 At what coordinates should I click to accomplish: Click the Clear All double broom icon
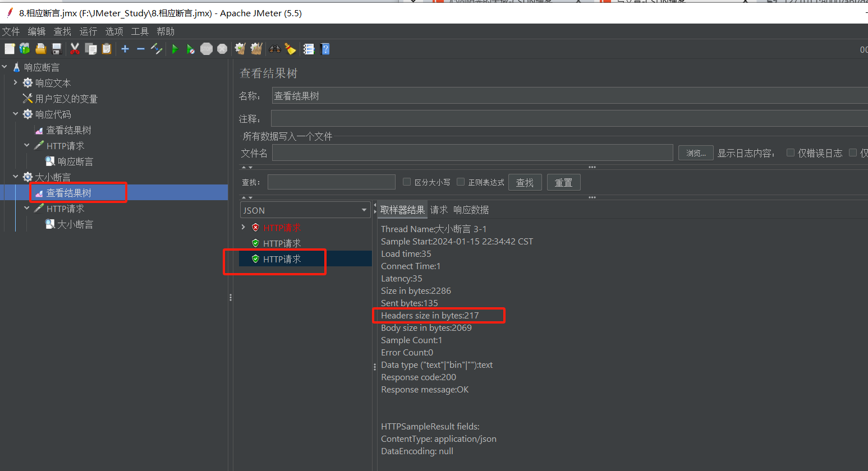click(x=256, y=49)
